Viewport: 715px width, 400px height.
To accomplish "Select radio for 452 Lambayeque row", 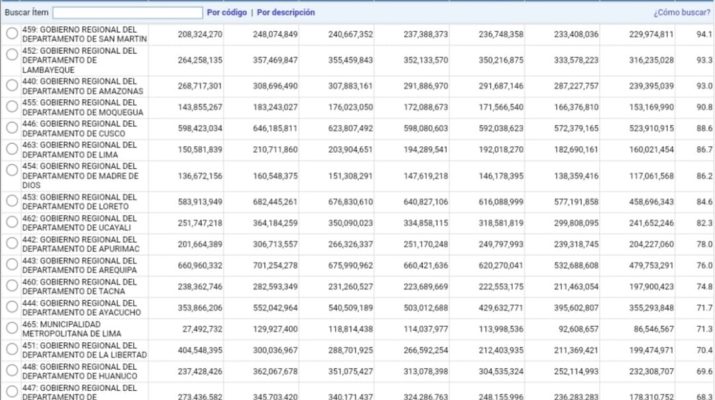I will 12,54.
